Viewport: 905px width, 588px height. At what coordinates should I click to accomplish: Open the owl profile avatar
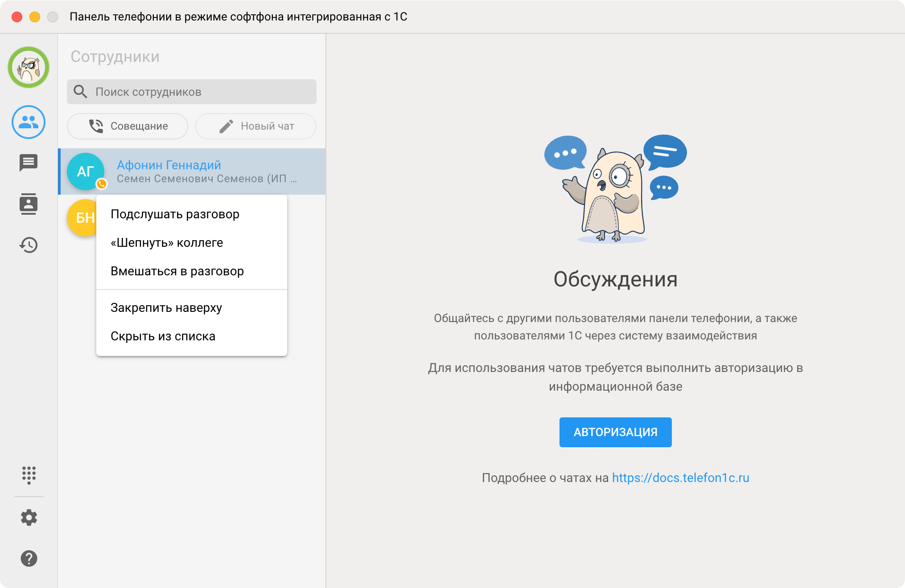(29, 67)
